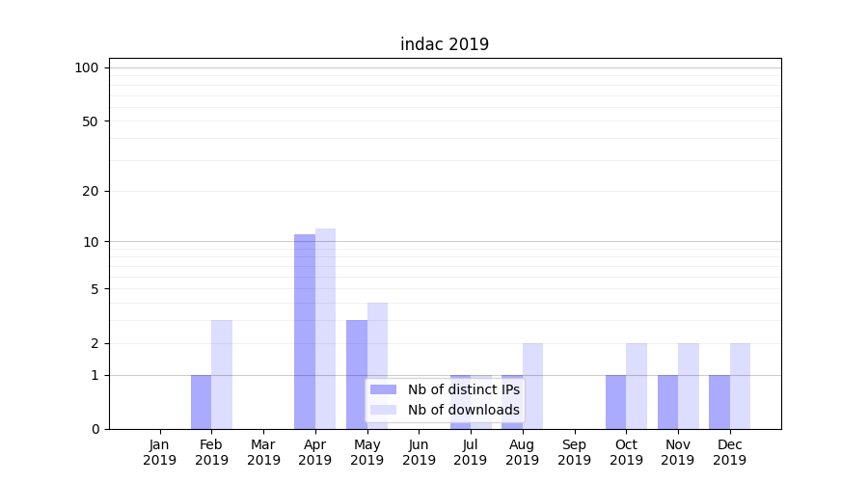Pick the August downloads bar
The image size is (868, 482).
pyautogui.click(x=532, y=386)
